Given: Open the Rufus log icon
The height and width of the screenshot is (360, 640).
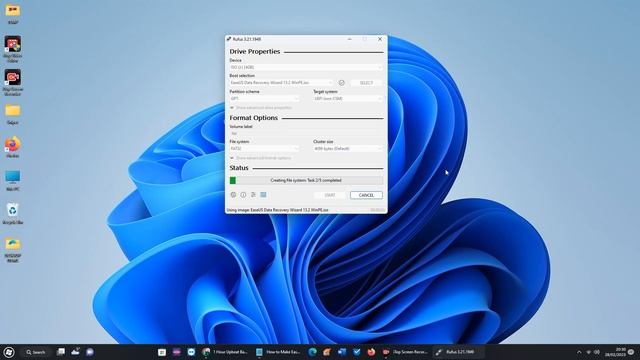Looking at the screenshot, I should tap(263, 195).
